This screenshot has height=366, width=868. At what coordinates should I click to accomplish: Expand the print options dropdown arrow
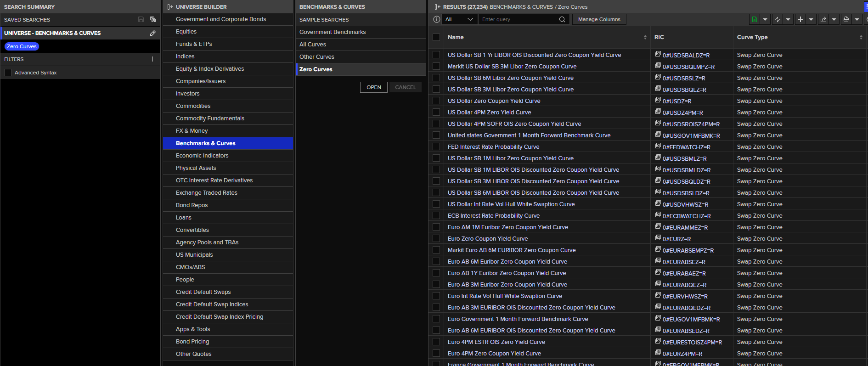[x=857, y=19]
